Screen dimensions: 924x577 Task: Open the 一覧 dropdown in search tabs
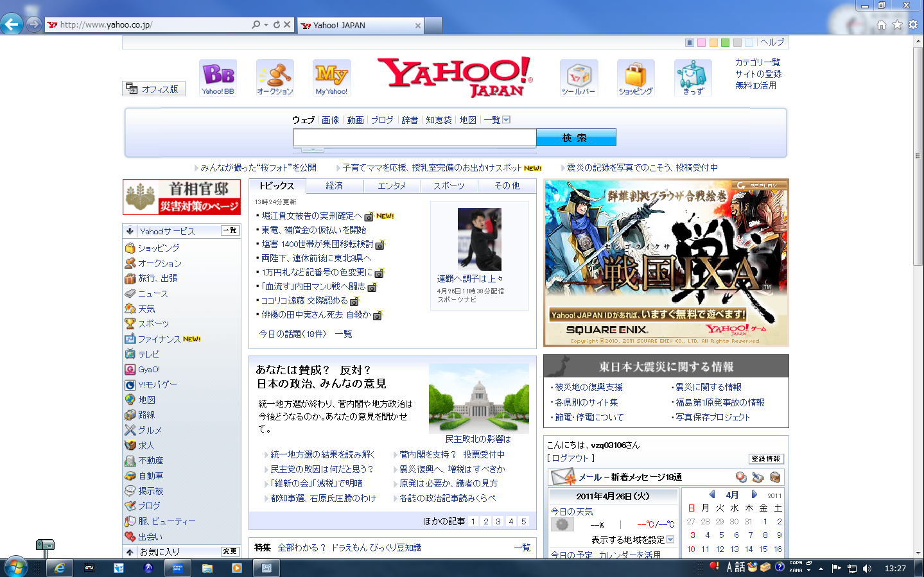coord(506,120)
